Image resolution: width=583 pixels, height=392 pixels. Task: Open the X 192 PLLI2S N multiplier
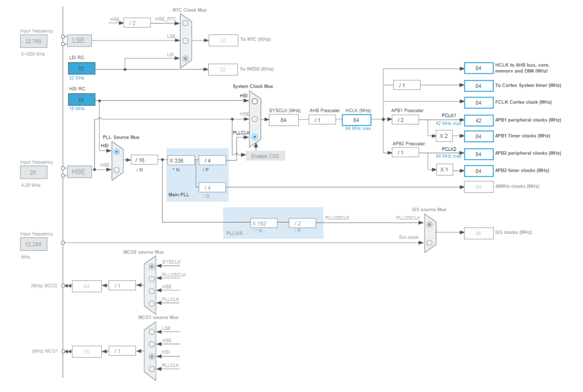[x=264, y=223]
